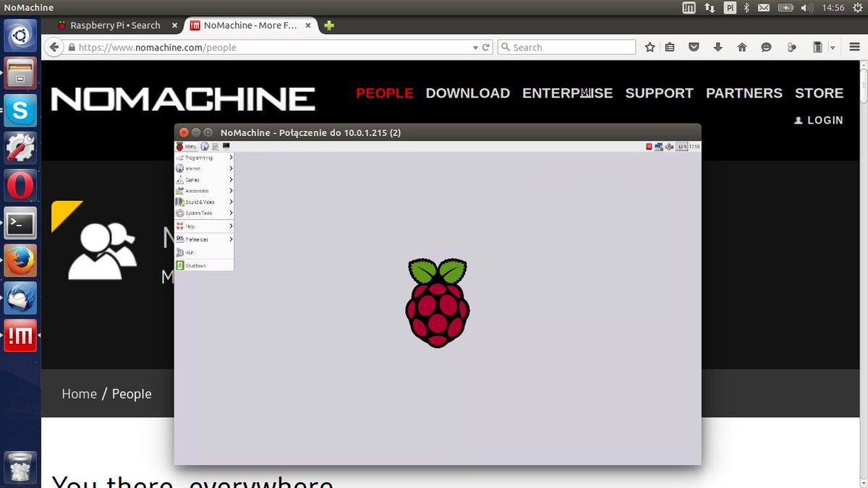Bookmark this page with the star icon
This screenshot has height=488, width=868.
[x=650, y=47]
